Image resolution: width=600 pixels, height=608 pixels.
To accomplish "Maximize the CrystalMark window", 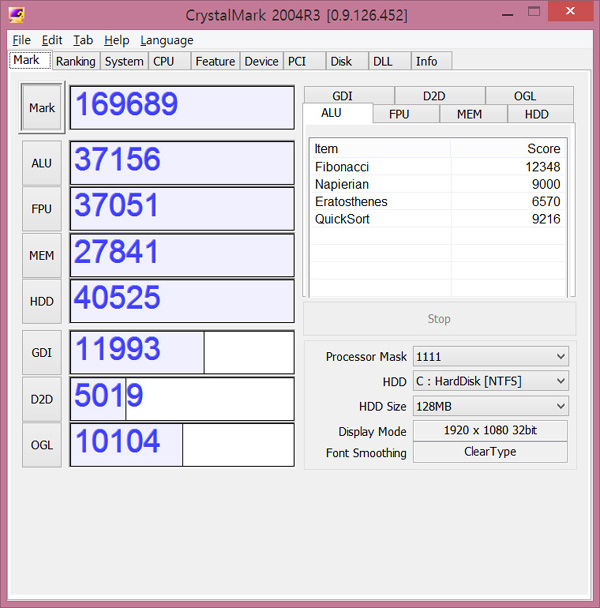I will (x=534, y=12).
